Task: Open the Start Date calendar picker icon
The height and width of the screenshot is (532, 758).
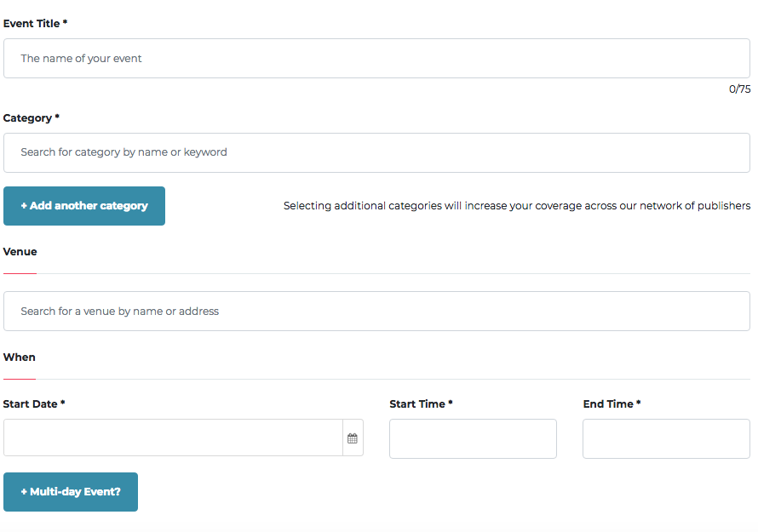Action: tap(353, 438)
